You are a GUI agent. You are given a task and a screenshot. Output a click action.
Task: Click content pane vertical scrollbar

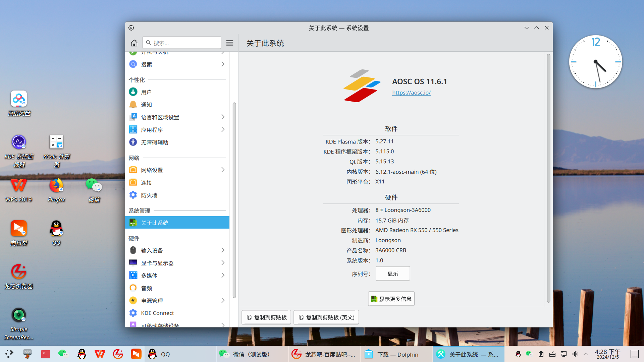coord(548,178)
